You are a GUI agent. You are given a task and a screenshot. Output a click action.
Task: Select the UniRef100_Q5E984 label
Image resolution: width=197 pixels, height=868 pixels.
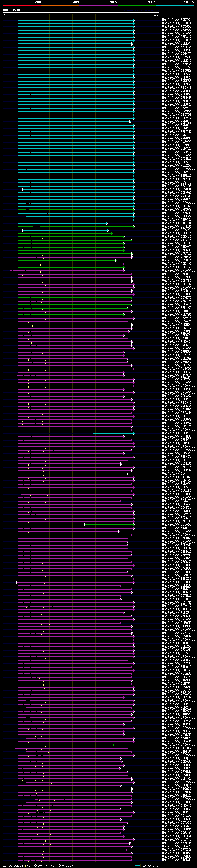click(176, 379)
